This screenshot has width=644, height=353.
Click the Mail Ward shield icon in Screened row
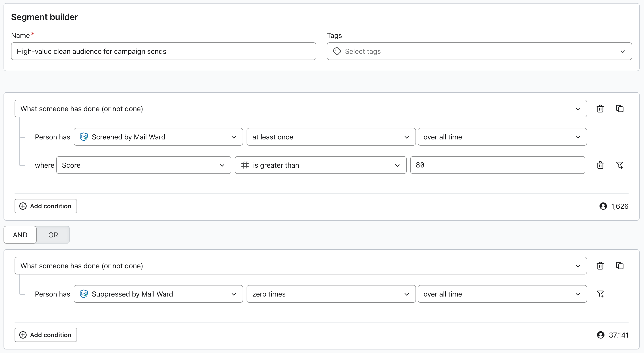pyautogui.click(x=84, y=137)
